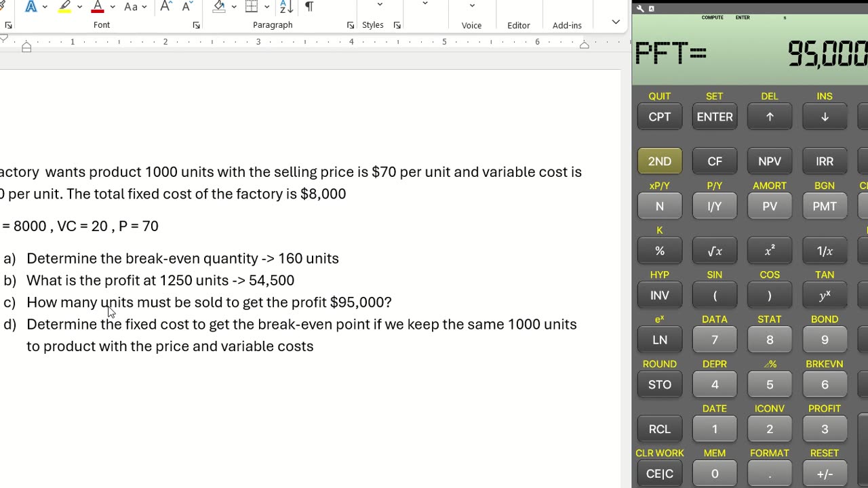Click the NPV calculator key
The width and height of the screenshot is (868, 488).
(x=770, y=161)
